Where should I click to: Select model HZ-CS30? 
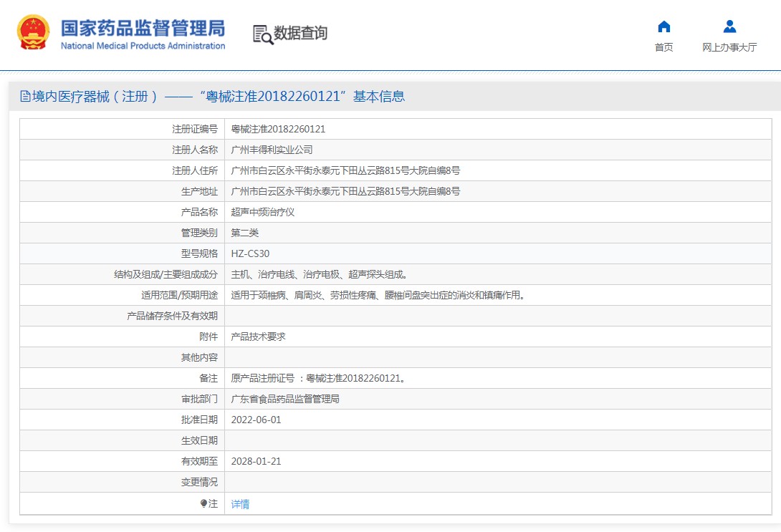tap(250, 253)
